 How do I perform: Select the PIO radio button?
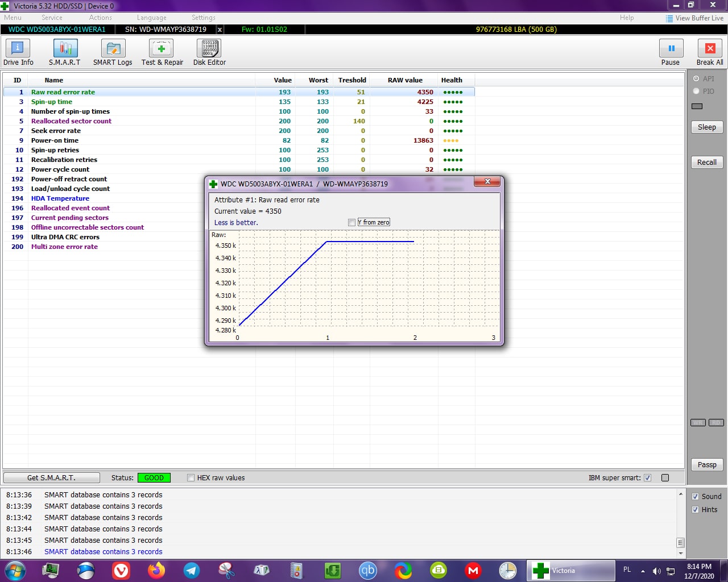696,92
